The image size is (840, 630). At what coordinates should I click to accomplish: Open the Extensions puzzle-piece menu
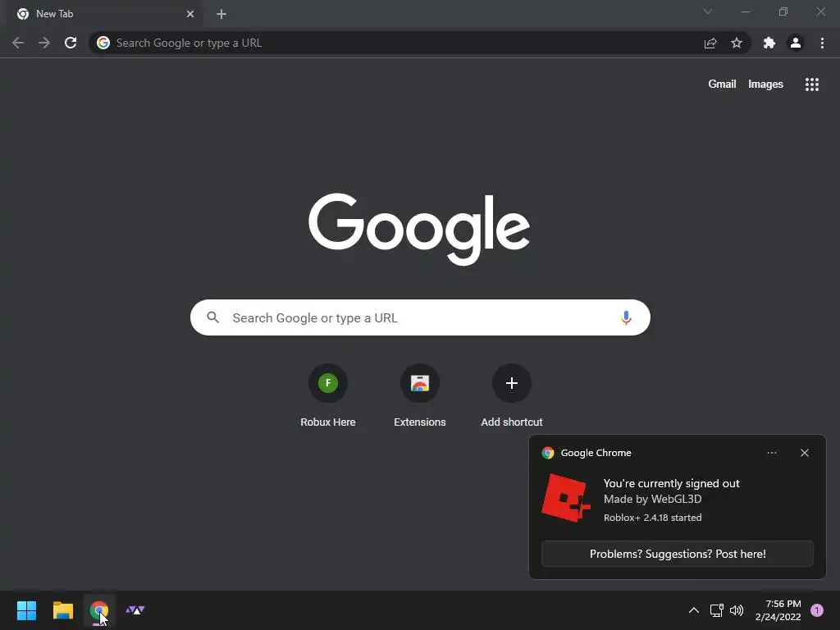(x=769, y=43)
